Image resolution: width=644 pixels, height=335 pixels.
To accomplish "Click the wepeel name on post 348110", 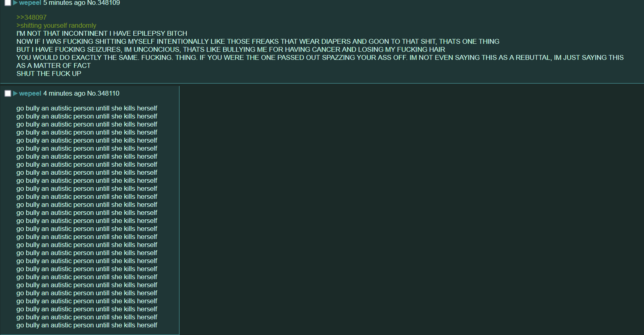I will click(30, 94).
